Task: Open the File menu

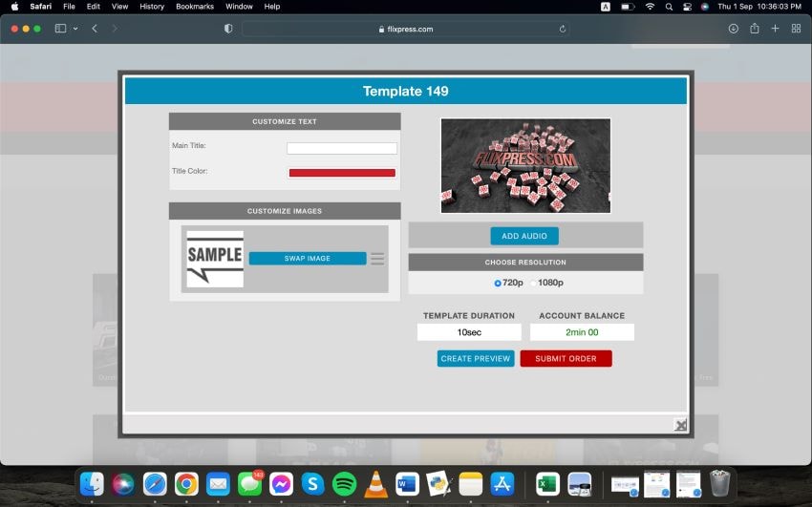Action: click(69, 7)
